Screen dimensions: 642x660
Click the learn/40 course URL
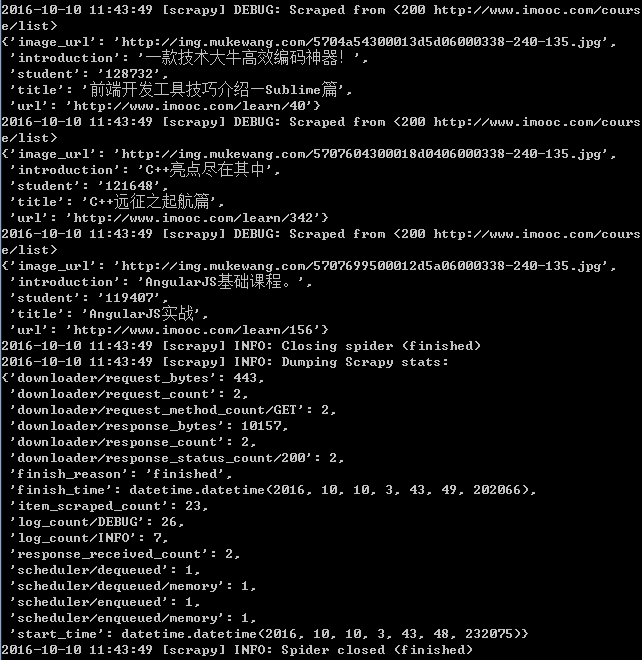tap(189, 106)
